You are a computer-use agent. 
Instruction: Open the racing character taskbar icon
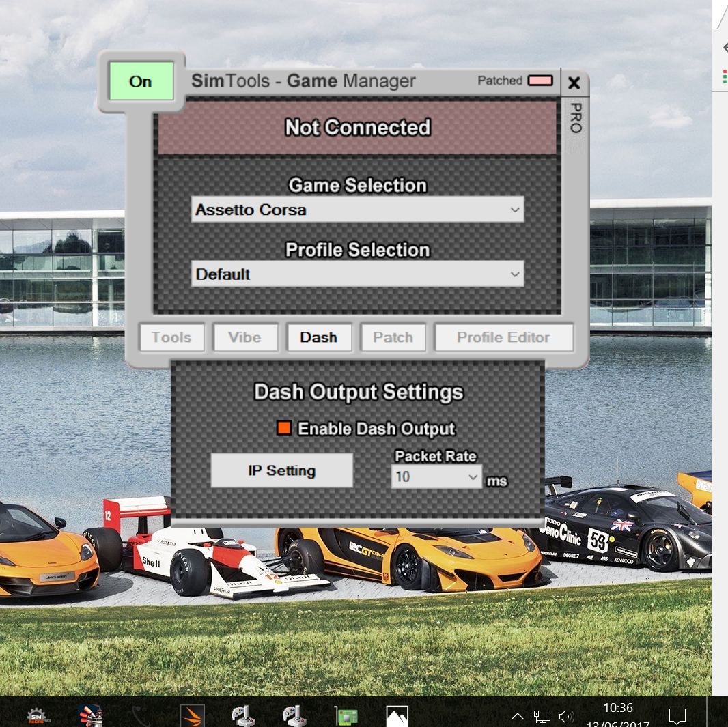click(91, 715)
